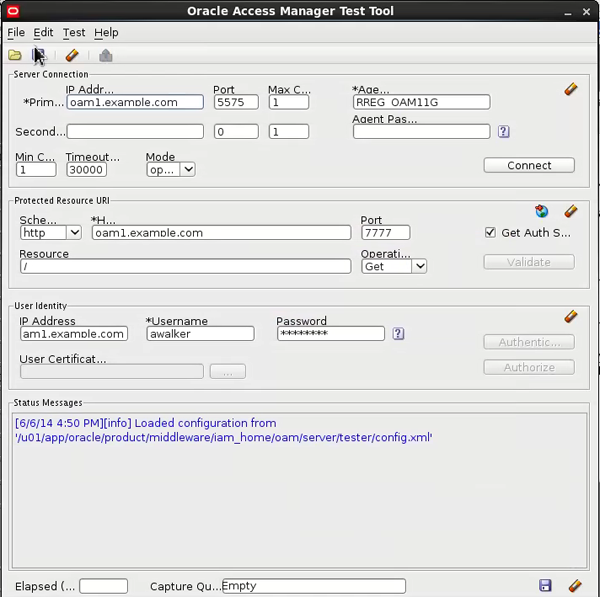
Task: Click the Primary Port 5575 field
Action: click(x=236, y=102)
